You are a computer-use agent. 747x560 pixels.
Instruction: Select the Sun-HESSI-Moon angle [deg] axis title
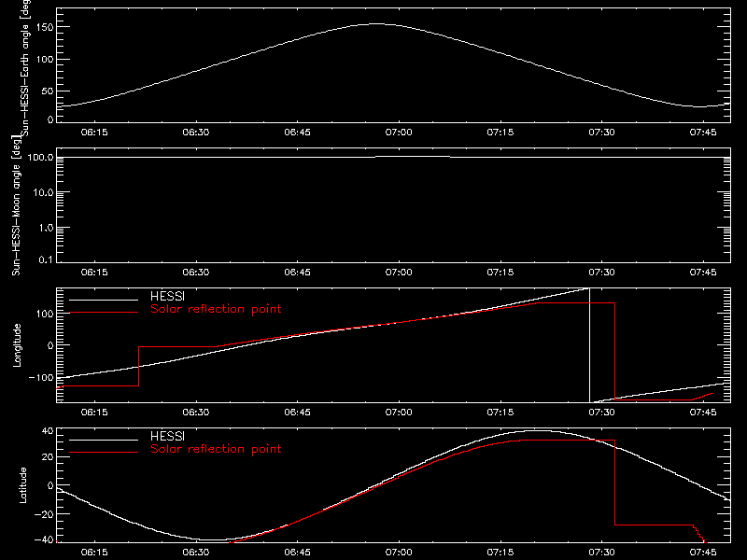16,205
